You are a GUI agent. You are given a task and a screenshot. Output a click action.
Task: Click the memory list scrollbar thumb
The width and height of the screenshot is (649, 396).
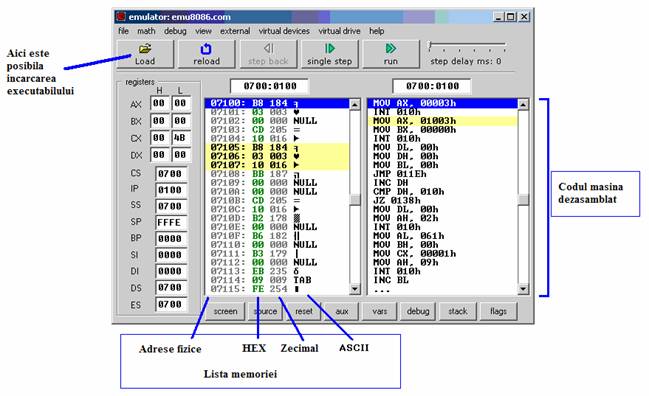pyautogui.click(x=355, y=200)
